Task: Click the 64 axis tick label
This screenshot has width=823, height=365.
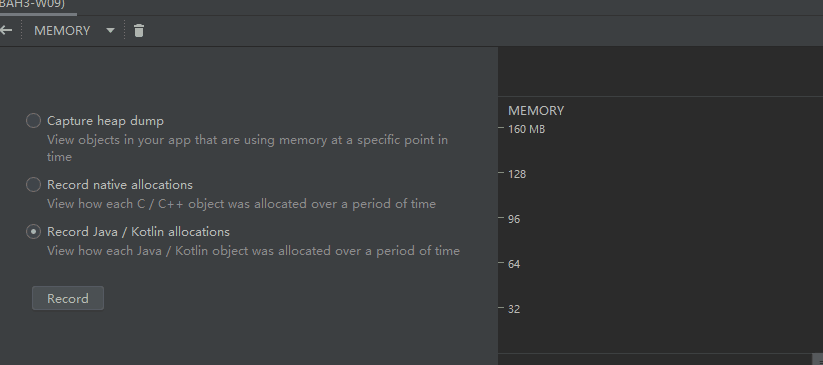Action: [514, 264]
